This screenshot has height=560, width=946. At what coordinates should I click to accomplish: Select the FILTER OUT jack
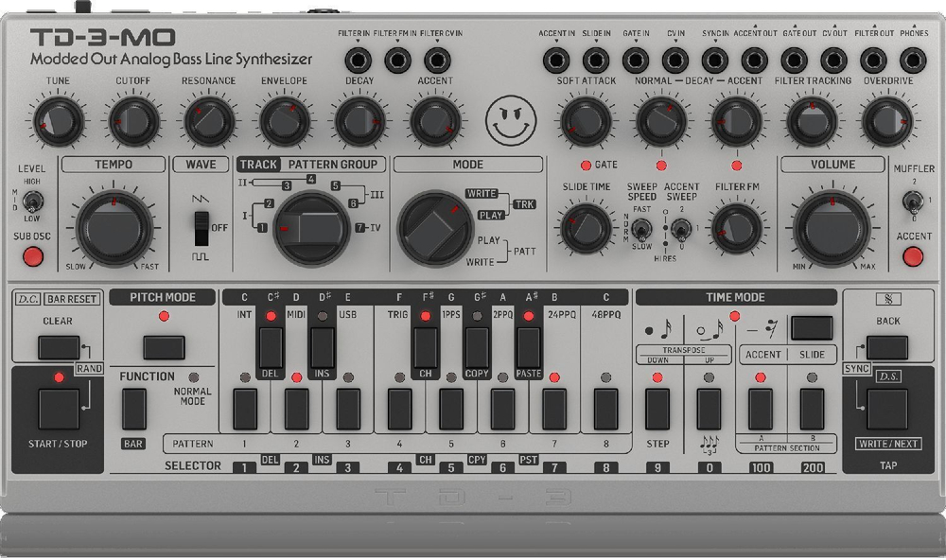coord(873,61)
